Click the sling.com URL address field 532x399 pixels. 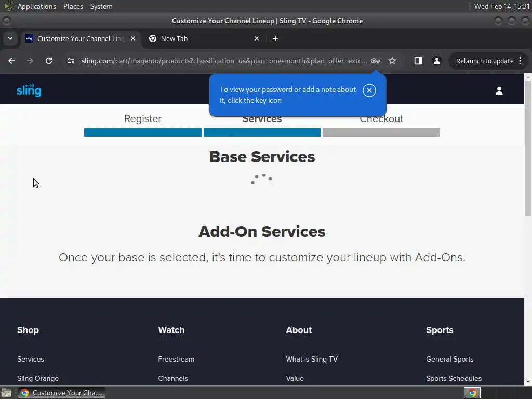224,61
